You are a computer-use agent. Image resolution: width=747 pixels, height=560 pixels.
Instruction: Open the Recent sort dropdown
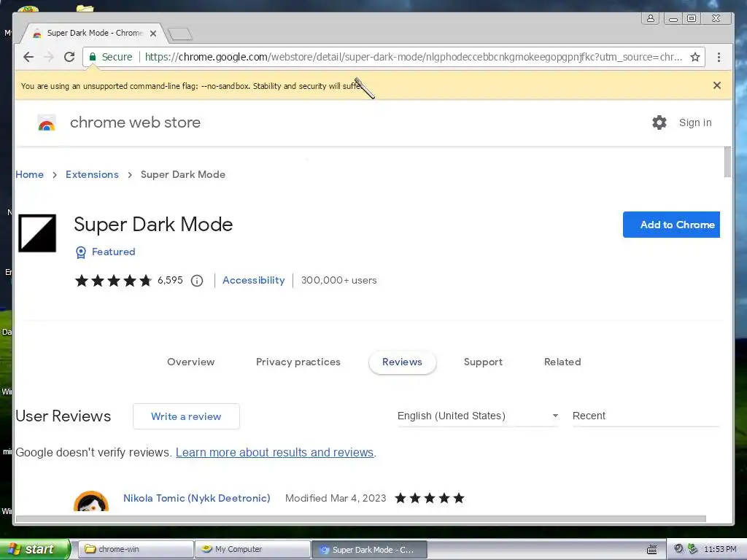click(646, 416)
